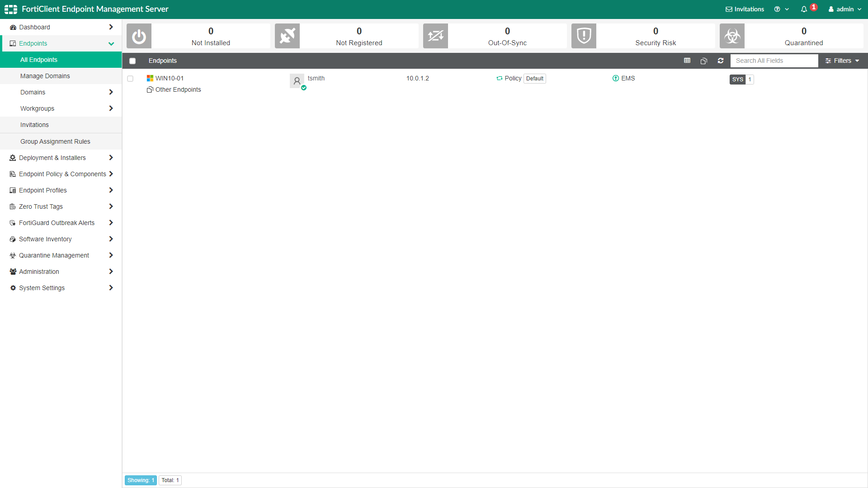This screenshot has height=488, width=868.
Task: Click the Not Installed power icon
Action: pyautogui.click(x=139, y=36)
